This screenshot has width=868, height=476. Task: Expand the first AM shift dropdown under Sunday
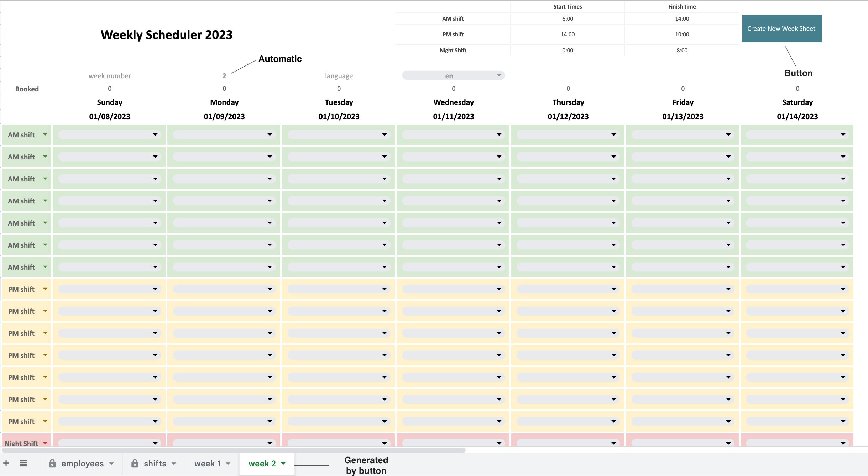coord(156,134)
